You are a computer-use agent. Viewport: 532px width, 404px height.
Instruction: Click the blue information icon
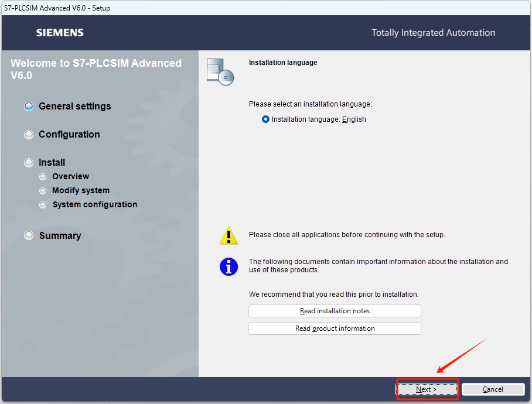(229, 266)
